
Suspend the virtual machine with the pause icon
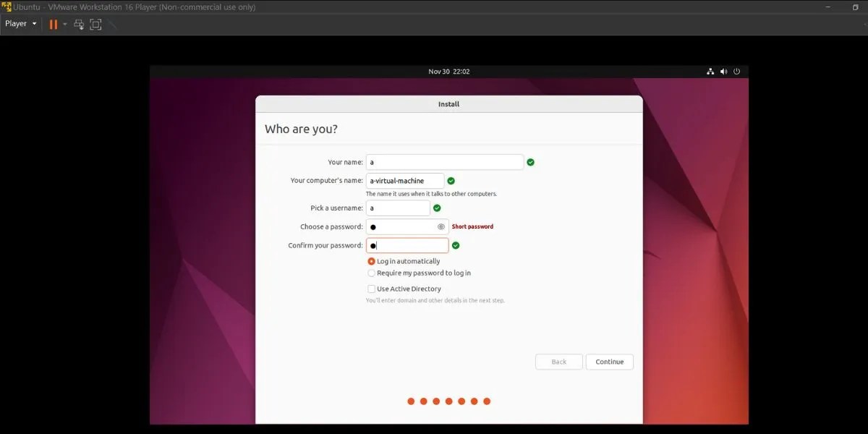53,24
